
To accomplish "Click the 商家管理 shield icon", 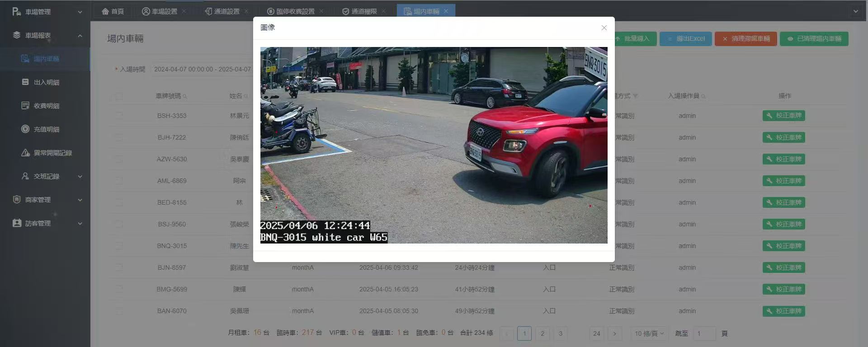I will tap(17, 200).
